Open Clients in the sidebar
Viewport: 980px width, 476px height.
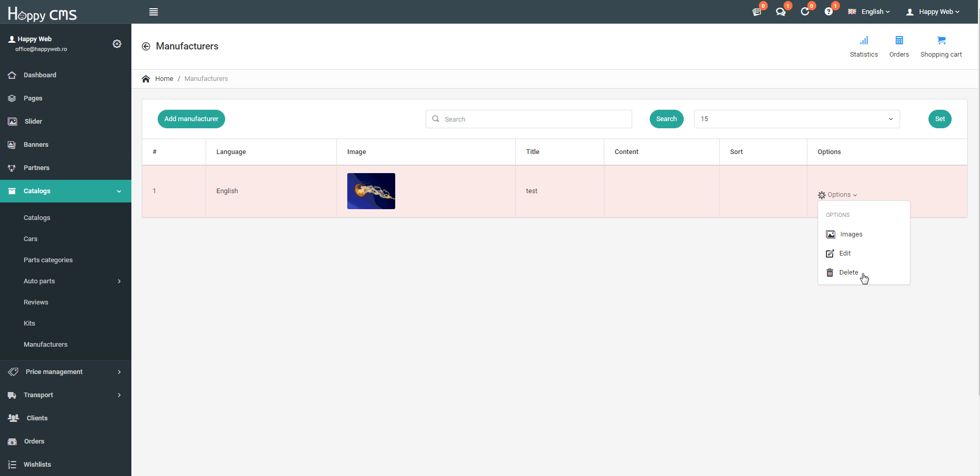[65, 418]
